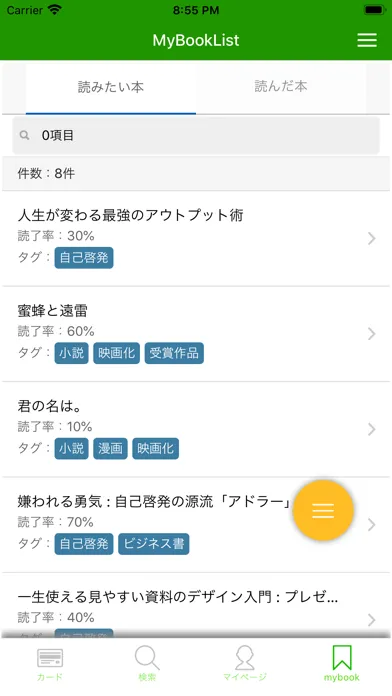The height and width of the screenshot is (696, 392).
Task: Select the ビジネス書 tag
Action: [x=154, y=544]
